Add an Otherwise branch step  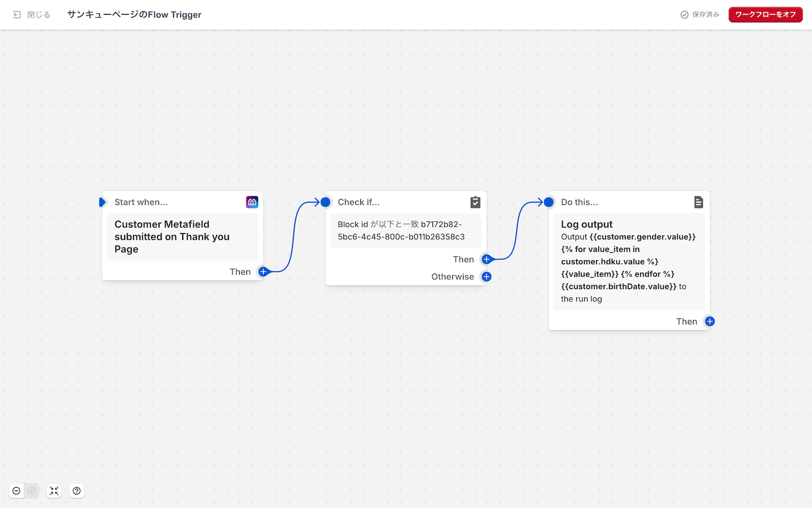point(487,277)
